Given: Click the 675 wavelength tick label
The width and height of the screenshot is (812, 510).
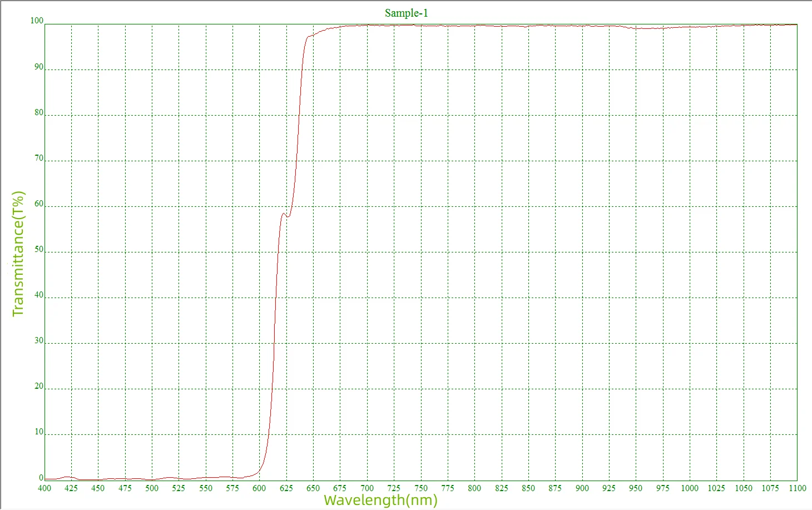Looking at the screenshot, I should pyautogui.click(x=340, y=488).
